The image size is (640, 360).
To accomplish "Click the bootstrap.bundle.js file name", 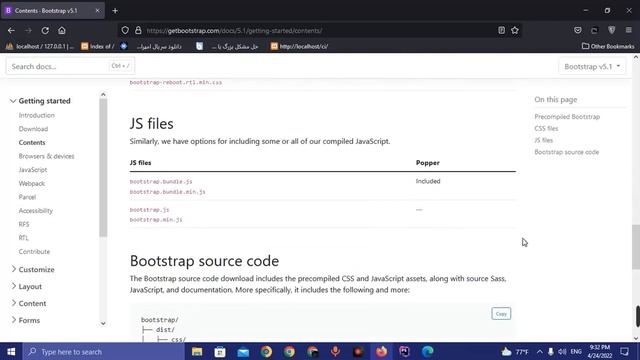I will [161, 182].
